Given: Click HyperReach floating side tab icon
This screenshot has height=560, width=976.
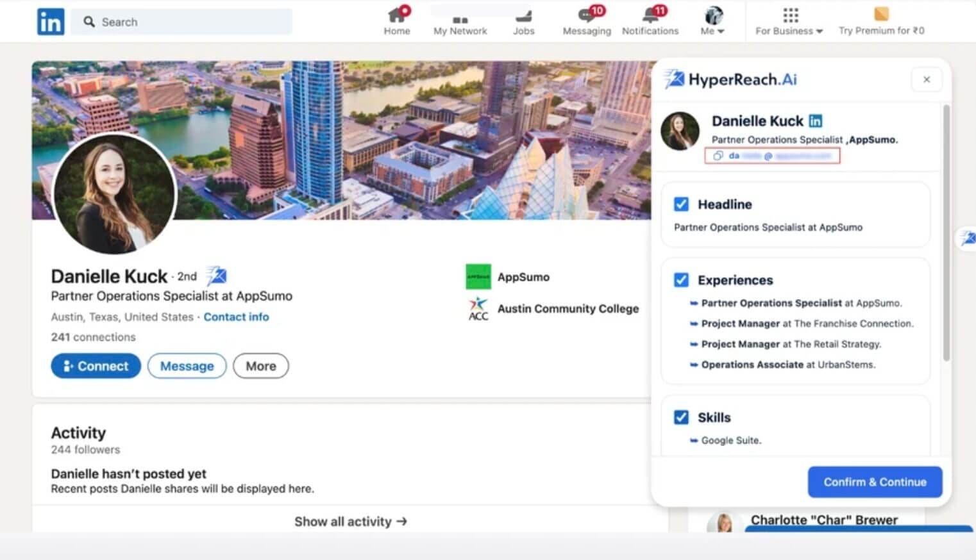Looking at the screenshot, I should pyautogui.click(x=967, y=238).
